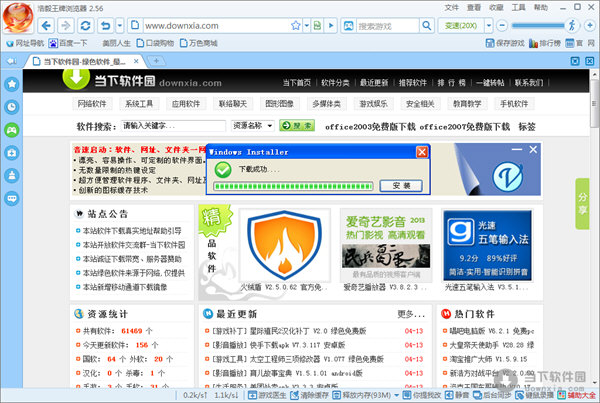
Task: Click the browser back arrow button
Action: [x=46, y=26]
